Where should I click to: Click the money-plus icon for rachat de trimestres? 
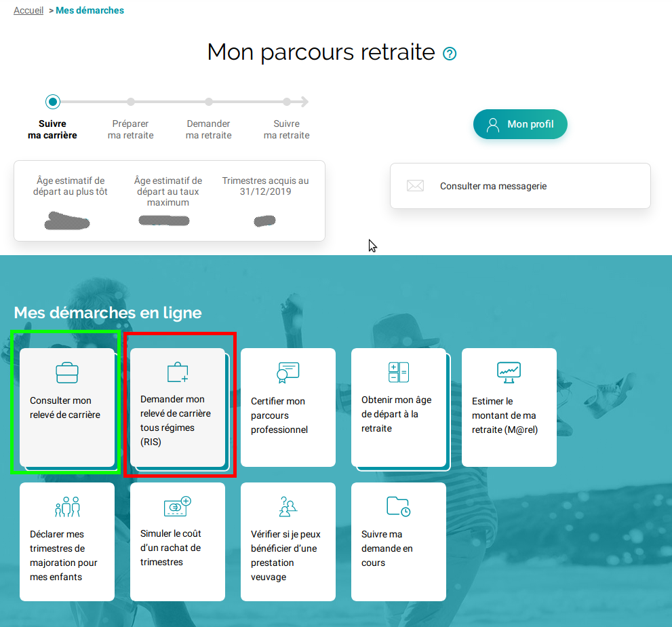pos(178,506)
